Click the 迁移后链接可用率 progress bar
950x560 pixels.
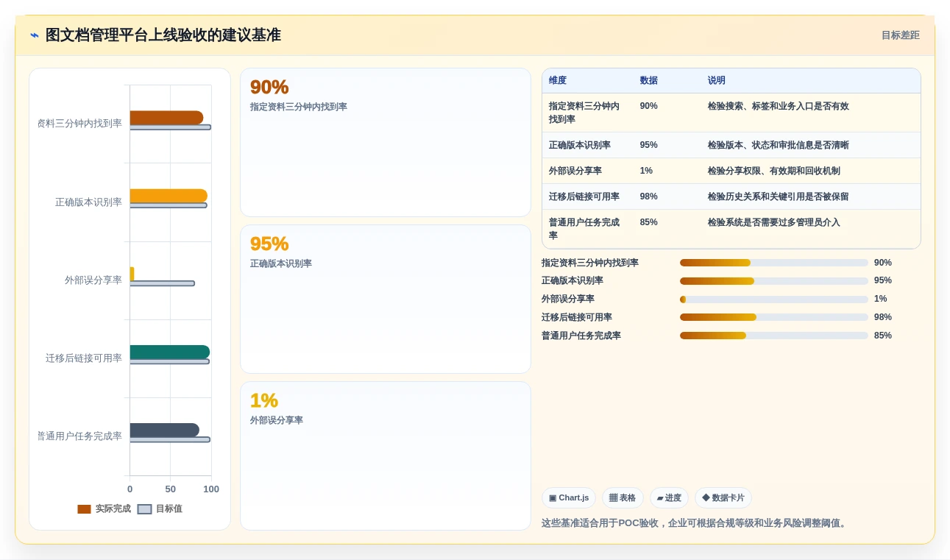tap(774, 317)
